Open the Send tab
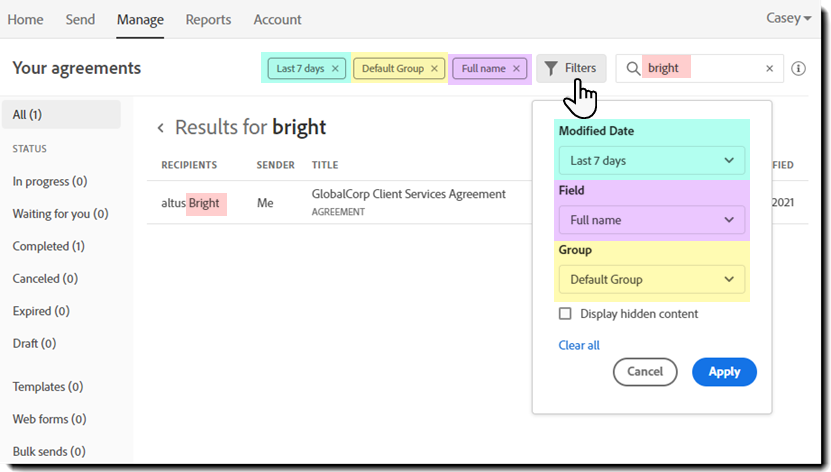The width and height of the screenshot is (831, 472). click(x=80, y=19)
